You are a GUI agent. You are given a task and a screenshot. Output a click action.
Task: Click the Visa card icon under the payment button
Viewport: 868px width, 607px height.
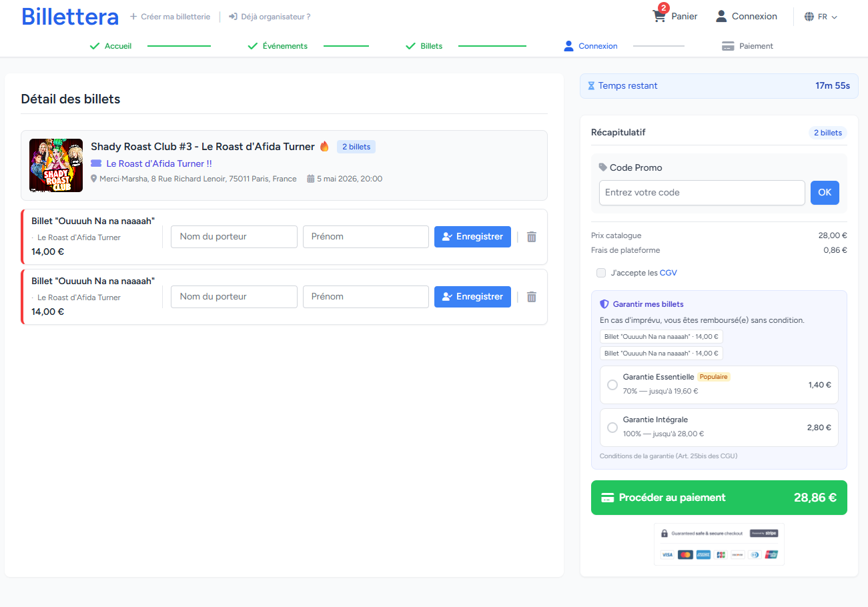click(668, 554)
